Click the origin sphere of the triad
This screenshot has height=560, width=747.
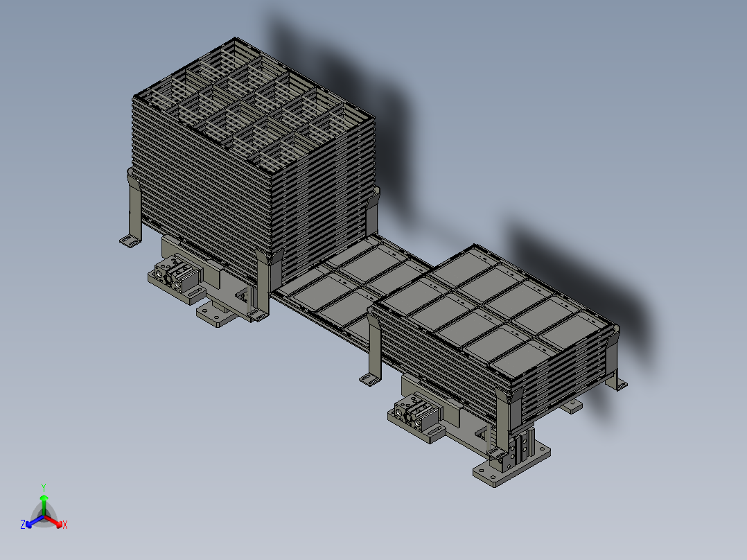coord(46,516)
